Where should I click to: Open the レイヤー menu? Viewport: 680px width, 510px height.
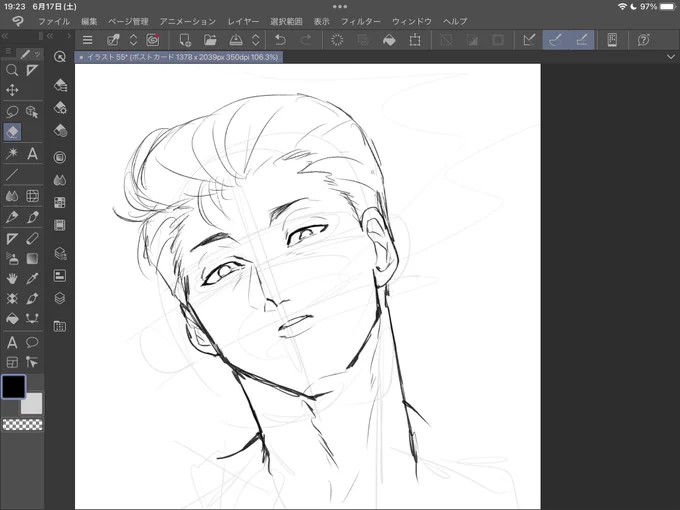click(243, 22)
